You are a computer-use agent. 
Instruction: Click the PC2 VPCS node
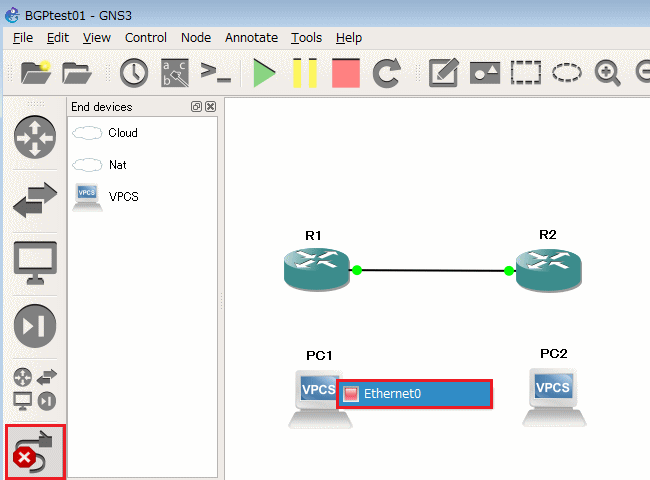point(554,397)
